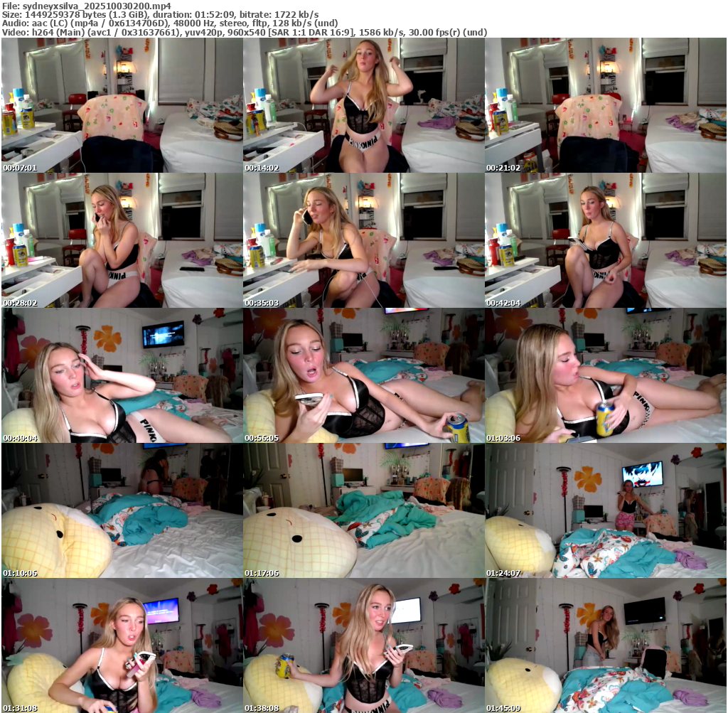Open the thumbnail frame stamped 00:49:04
Viewport: 728px width, 713px height.
[x=122, y=375]
